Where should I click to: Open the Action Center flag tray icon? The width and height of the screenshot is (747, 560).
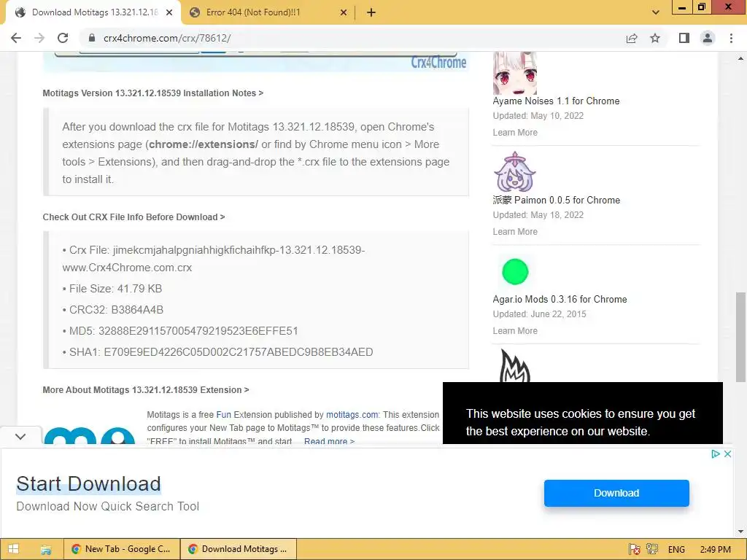pyautogui.click(x=634, y=549)
